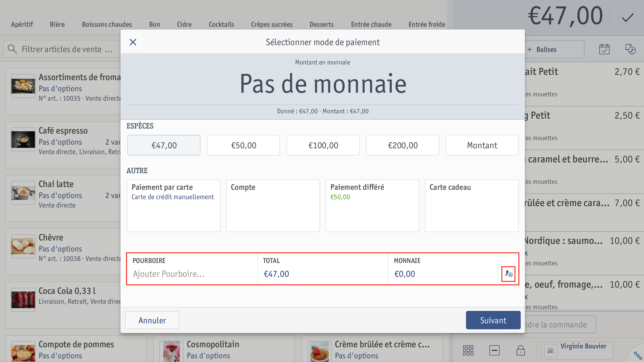Select Assortiments de fromages item
644x362 pixels.
(x=63, y=92)
